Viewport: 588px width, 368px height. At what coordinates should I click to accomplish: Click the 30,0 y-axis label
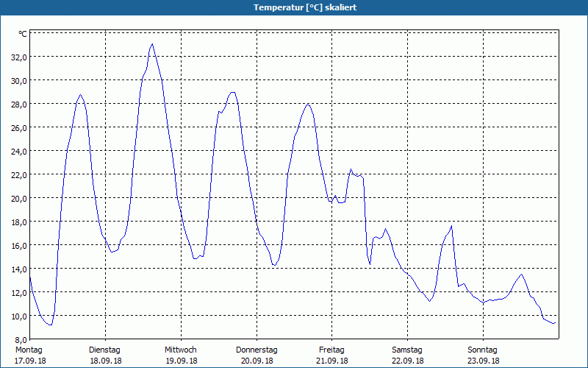coord(20,81)
